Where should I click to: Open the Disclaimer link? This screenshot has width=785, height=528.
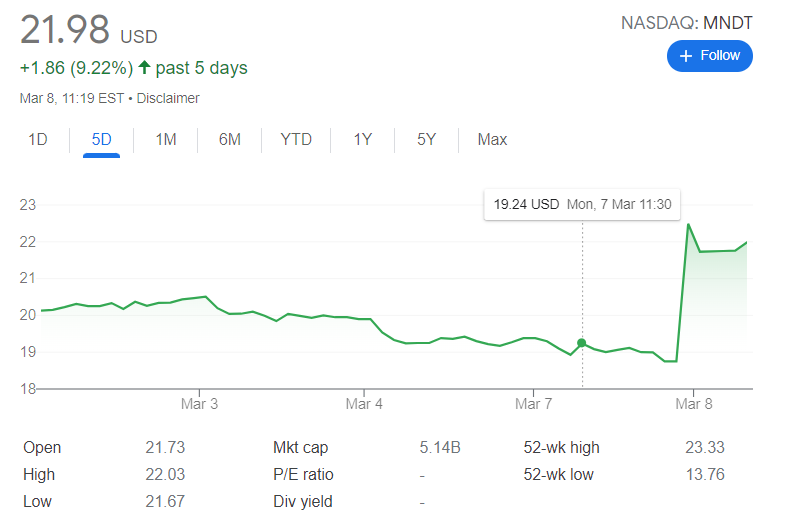pyautogui.click(x=168, y=98)
